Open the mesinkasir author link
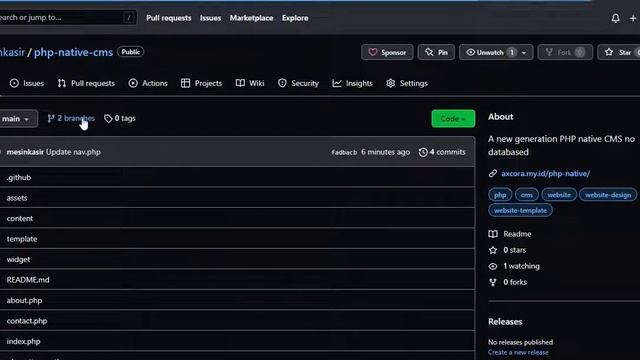640x360 pixels. [25, 152]
